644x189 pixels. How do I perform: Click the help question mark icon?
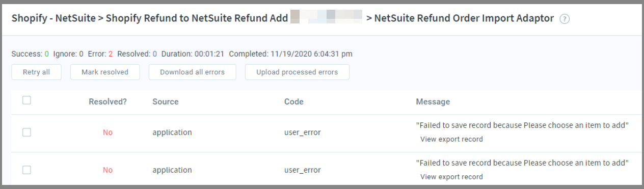pos(564,19)
